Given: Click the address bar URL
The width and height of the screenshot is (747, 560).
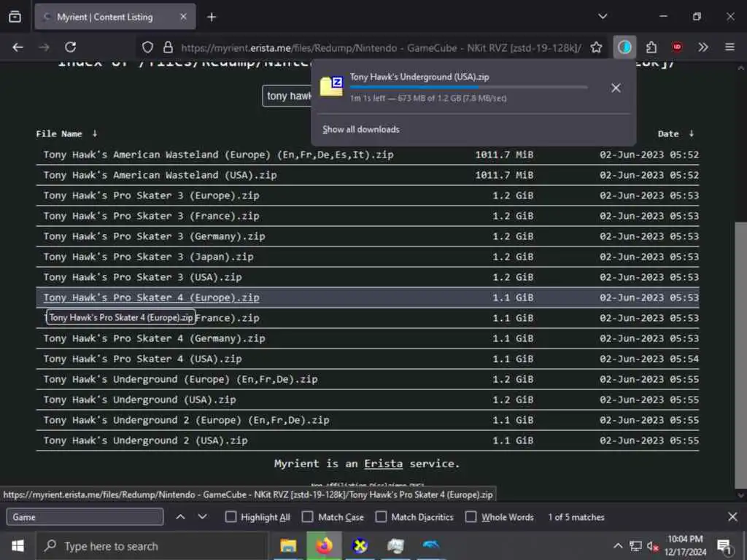Looking at the screenshot, I should [x=381, y=47].
